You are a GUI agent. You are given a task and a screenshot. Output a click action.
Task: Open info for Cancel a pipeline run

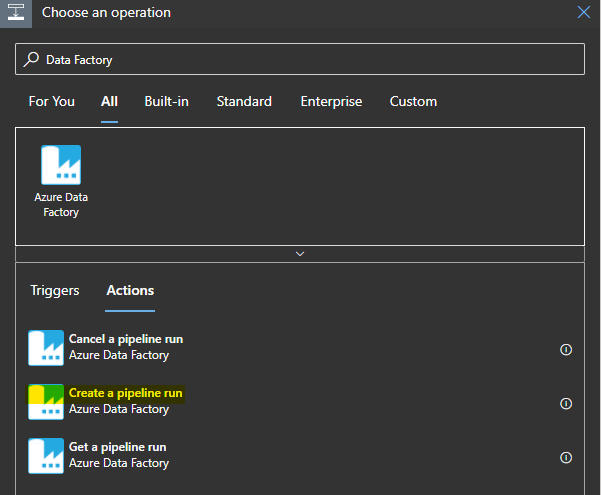click(566, 349)
